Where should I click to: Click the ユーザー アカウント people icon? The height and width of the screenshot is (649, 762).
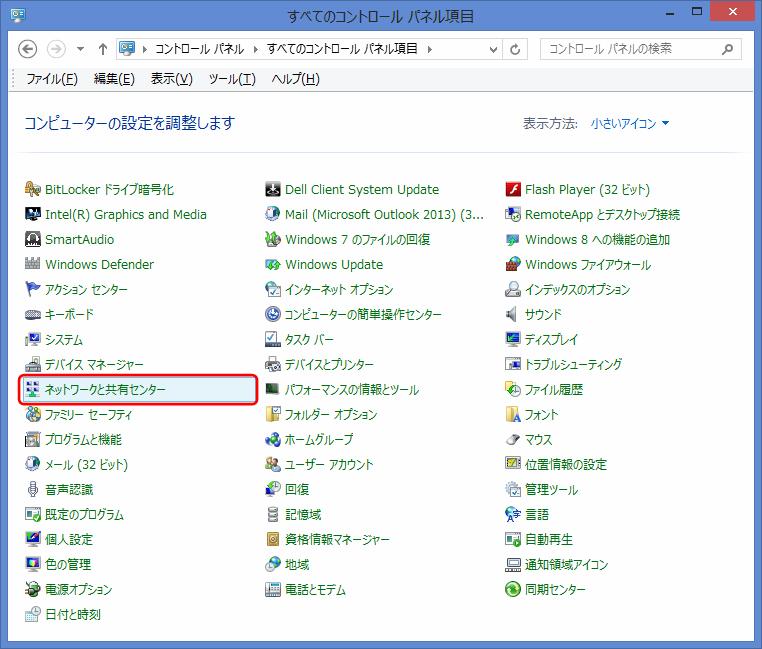tap(273, 464)
